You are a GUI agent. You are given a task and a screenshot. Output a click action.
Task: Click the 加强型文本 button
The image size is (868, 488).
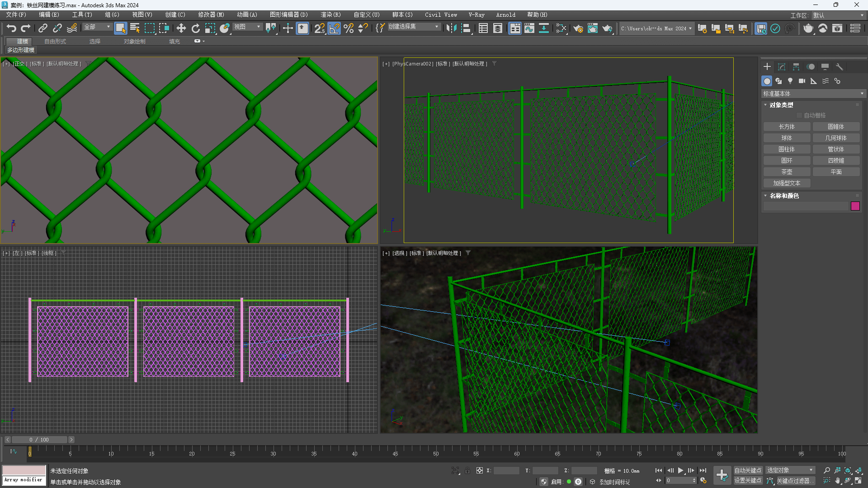click(787, 183)
